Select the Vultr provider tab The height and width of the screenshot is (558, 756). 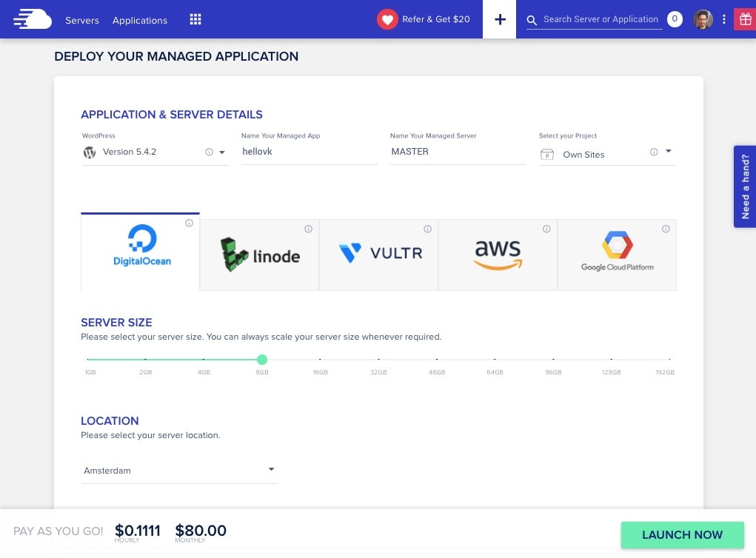coord(378,255)
